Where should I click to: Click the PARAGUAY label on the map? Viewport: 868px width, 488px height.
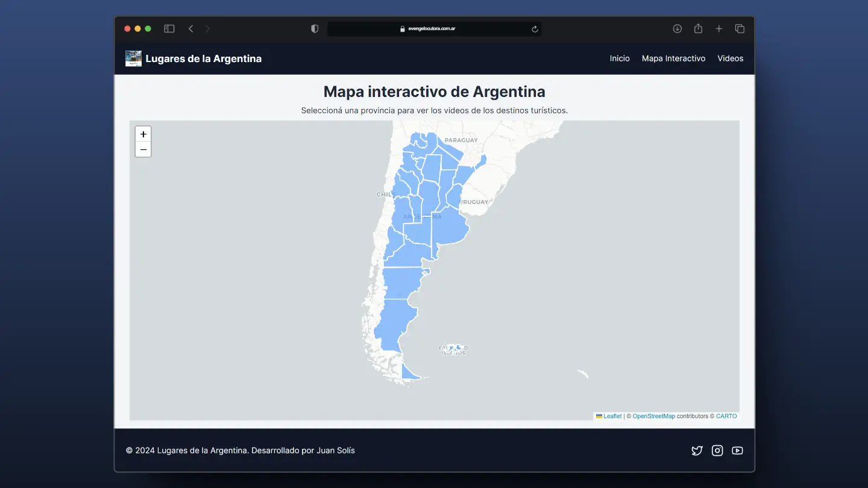coord(461,140)
